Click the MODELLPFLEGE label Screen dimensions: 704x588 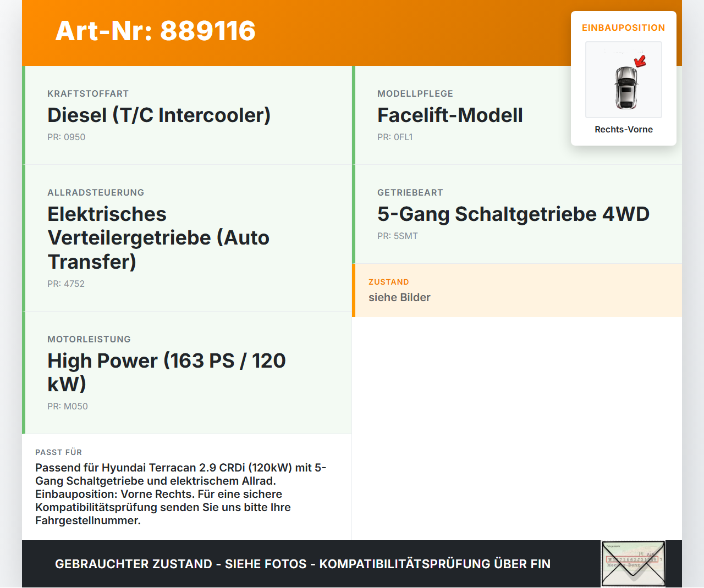pyautogui.click(x=415, y=94)
